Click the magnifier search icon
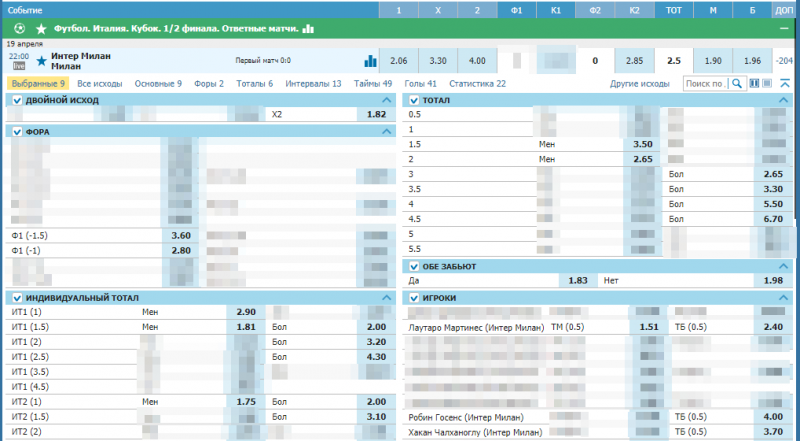 pyautogui.click(x=737, y=84)
